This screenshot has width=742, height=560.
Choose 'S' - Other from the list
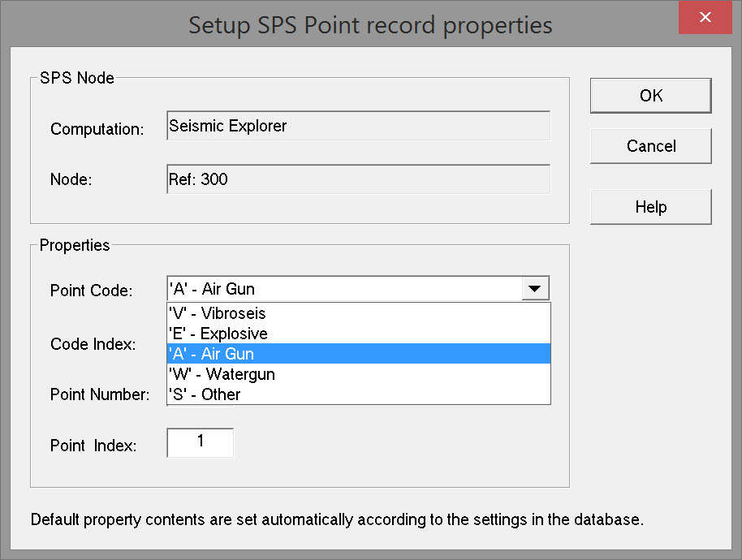pyautogui.click(x=358, y=394)
